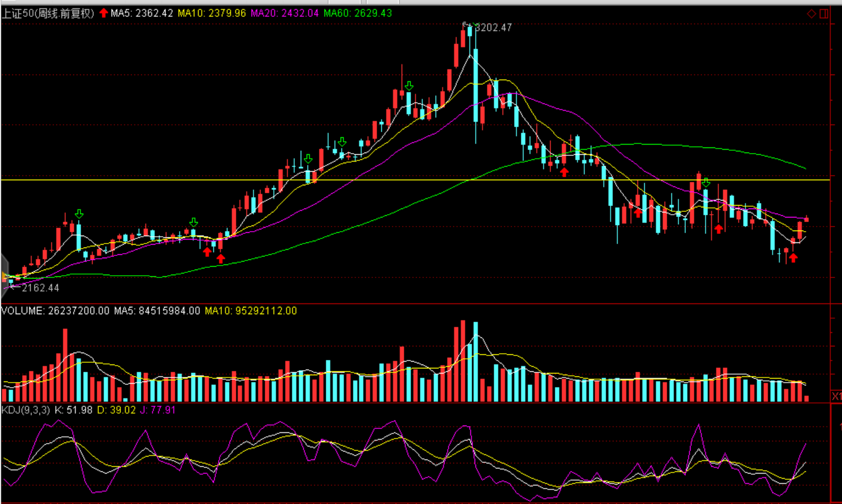
Task: Click the red diamond icon at top right
Action: click(811, 14)
